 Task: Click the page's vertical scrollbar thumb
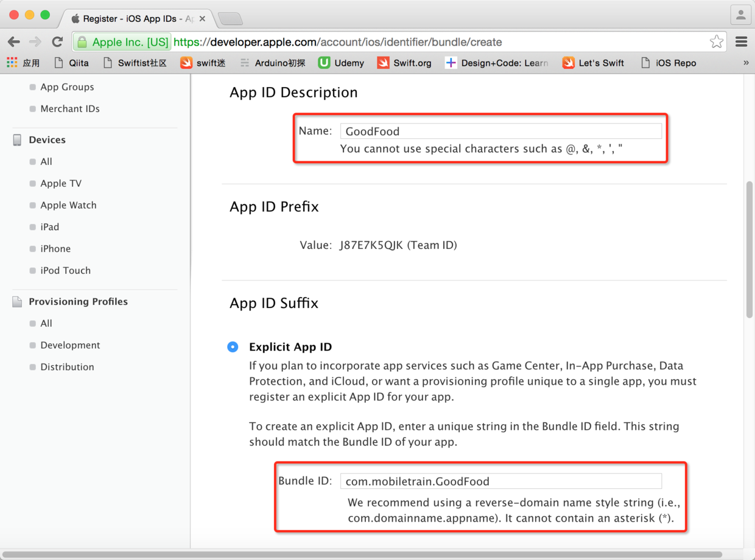tap(750, 250)
